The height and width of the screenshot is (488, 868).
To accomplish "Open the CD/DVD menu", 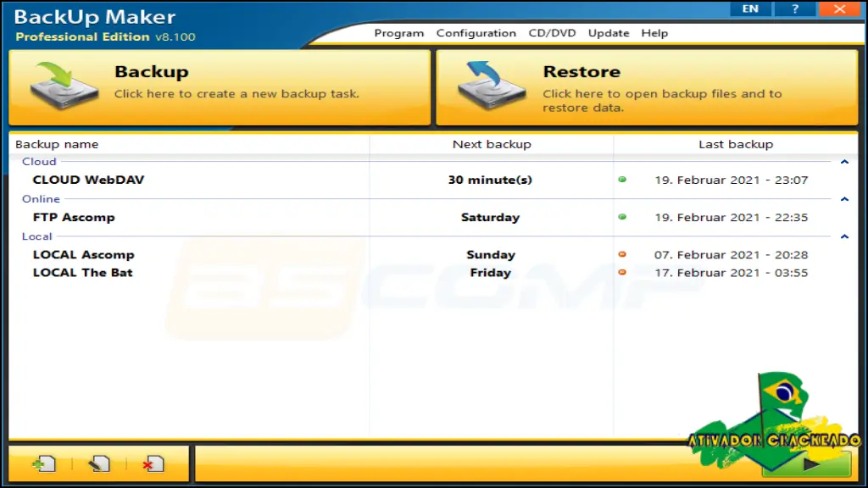I will point(552,33).
